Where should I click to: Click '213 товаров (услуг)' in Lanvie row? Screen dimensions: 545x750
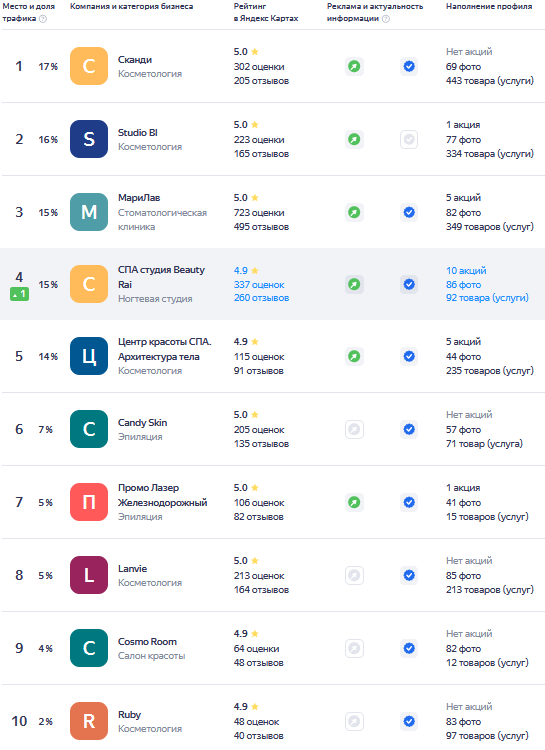coord(489,590)
